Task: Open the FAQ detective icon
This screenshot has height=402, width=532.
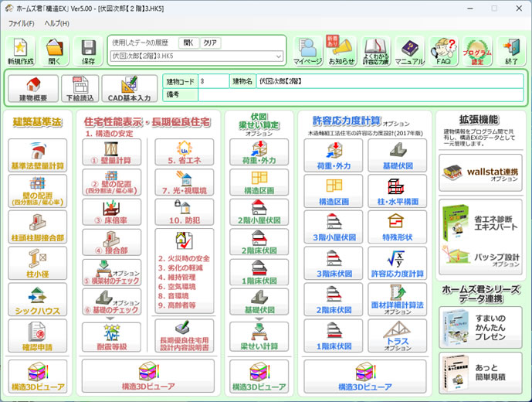Action: (x=443, y=51)
